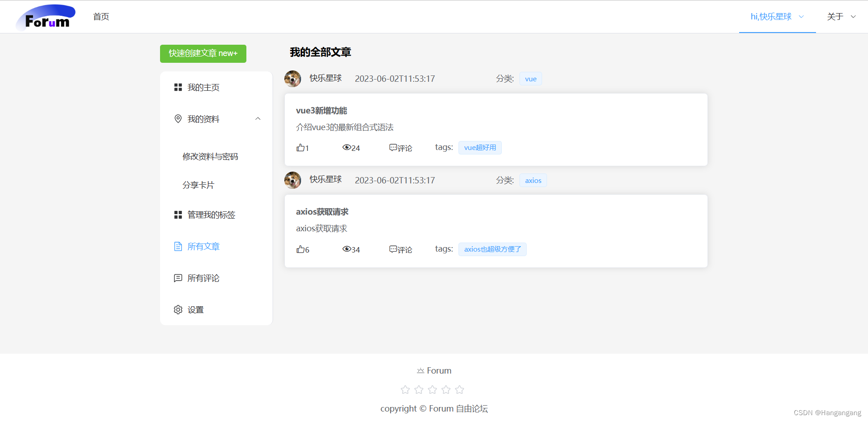The image size is (868, 421).
Task: Open the 快乐星球 avatar thumbnail
Action: [292, 79]
